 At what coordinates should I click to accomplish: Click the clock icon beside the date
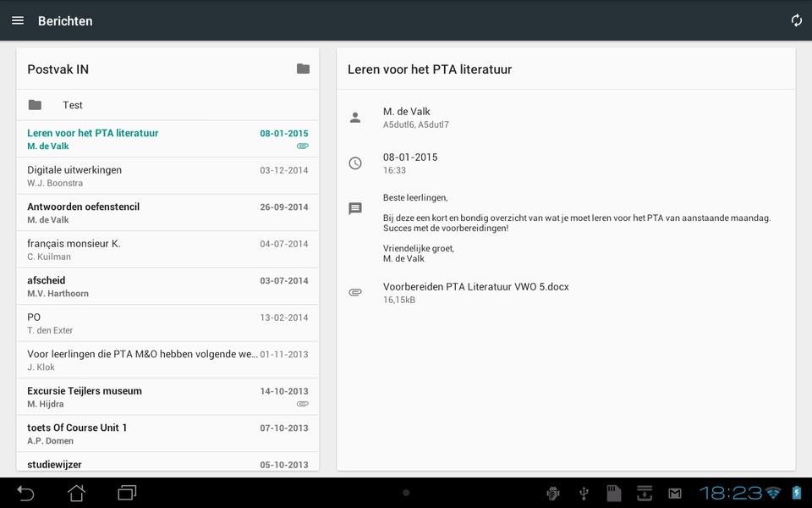[x=355, y=163]
